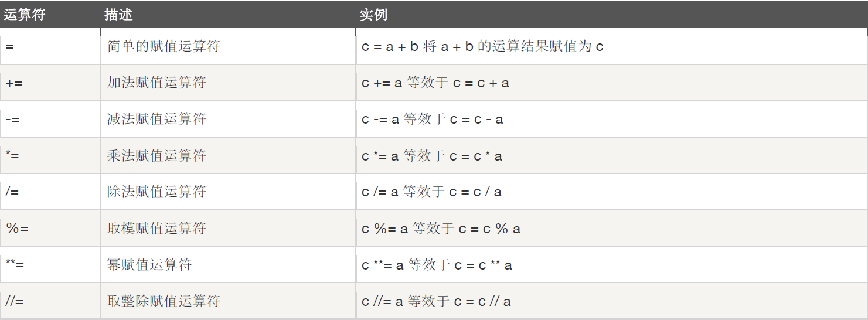Select the += operator cell
Image resolution: width=868 pixels, height=320 pixels.
point(15,83)
